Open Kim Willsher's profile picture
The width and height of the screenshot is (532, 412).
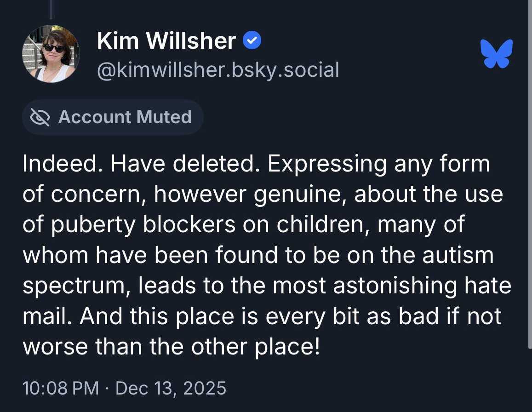[x=51, y=54]
